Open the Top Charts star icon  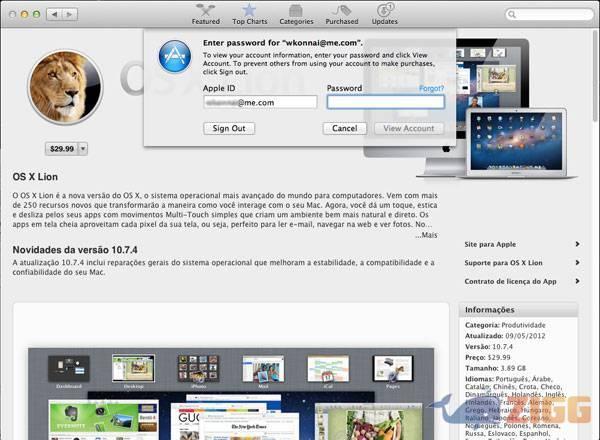click(x=249, y=10)
